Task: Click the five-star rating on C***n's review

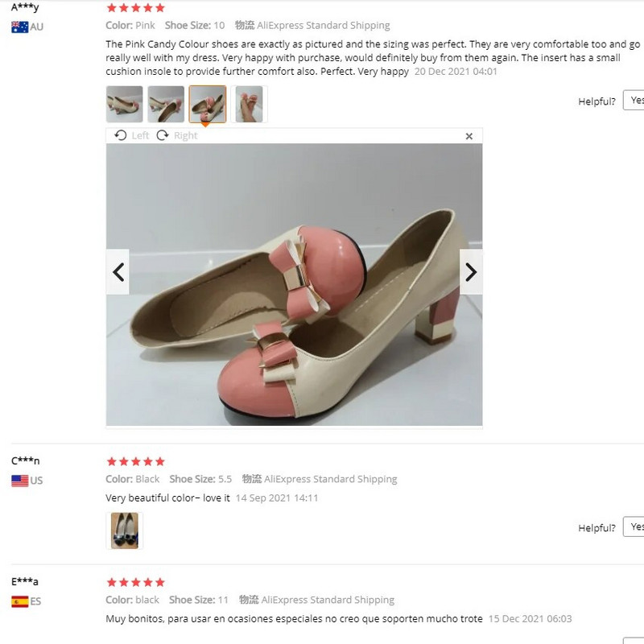Action: pyautogui.click(x=135, y=461)
